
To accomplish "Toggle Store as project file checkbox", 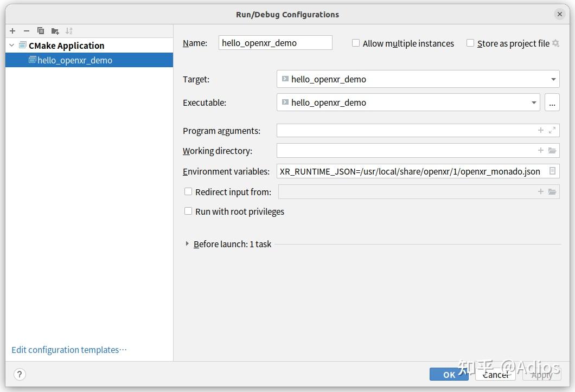I will [x=470, y=43].
